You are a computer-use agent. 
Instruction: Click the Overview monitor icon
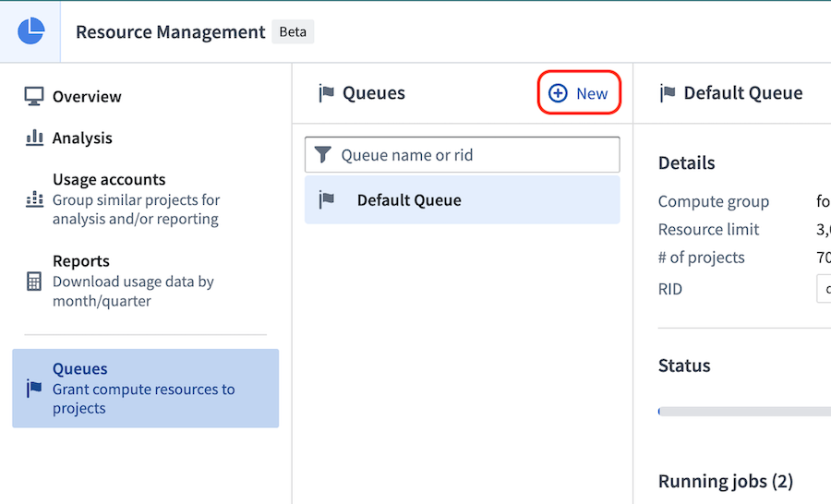(x=34, y=96)
